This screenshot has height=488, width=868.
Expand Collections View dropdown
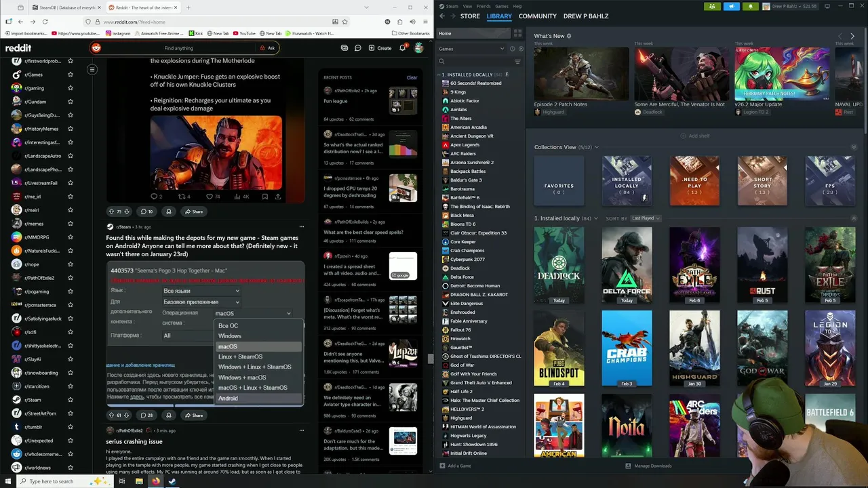click(597, 147)
